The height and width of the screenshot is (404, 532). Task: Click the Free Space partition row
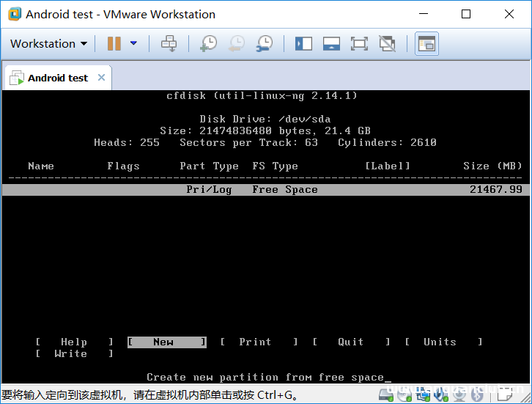coord(266,189)
